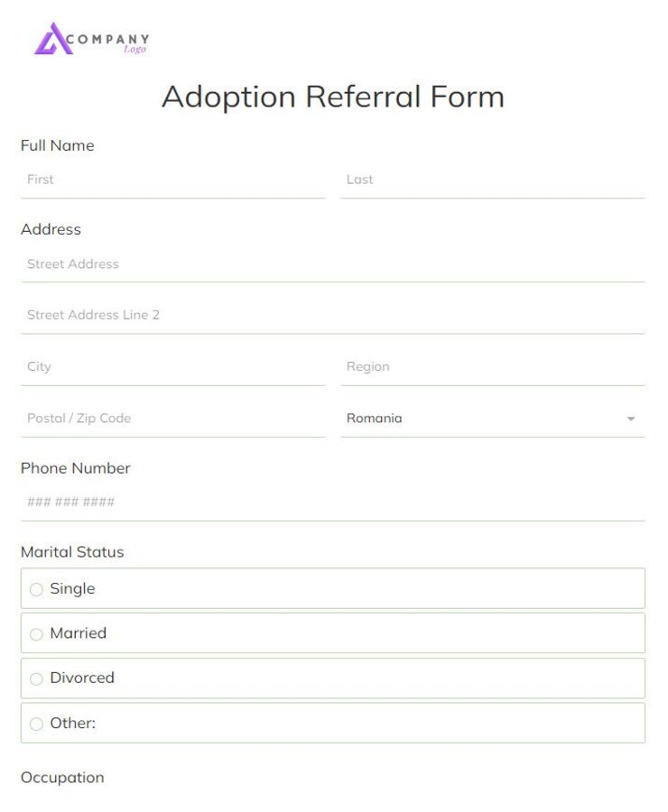Click the Phone Number input field
The image size is (668, 812).
(x=332, y=502)
